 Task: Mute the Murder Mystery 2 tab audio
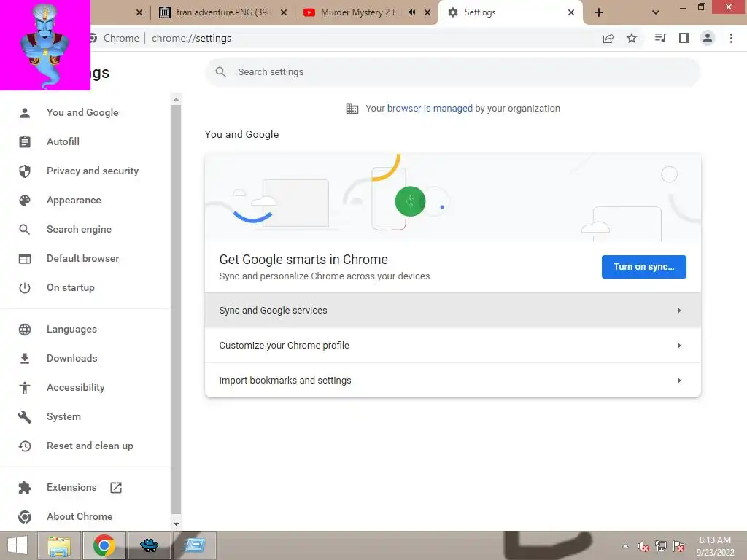click(413, 12)
